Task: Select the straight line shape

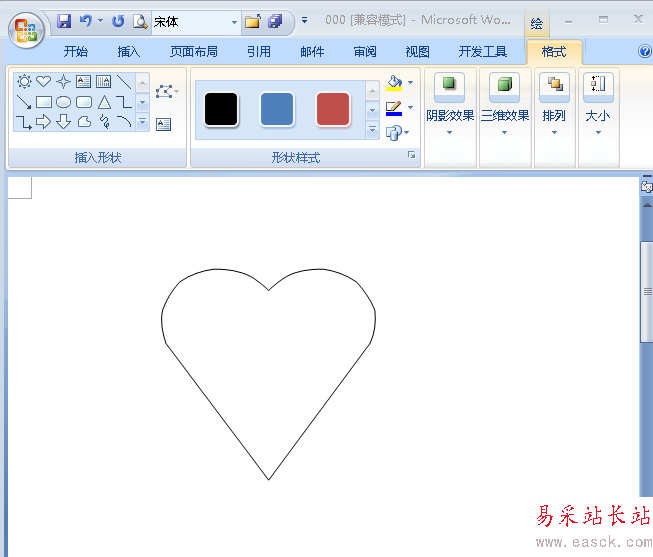Action: pyautogui.click(x=124, y=82)
